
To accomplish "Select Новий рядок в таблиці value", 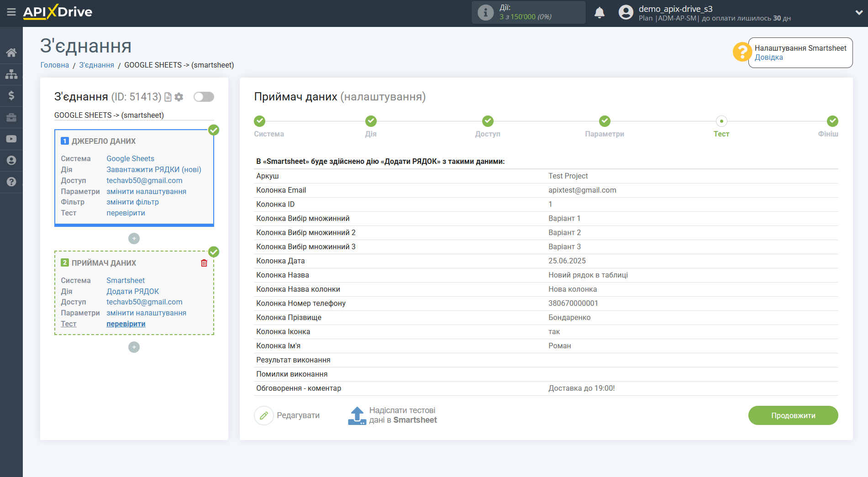I will coord(588,275).
